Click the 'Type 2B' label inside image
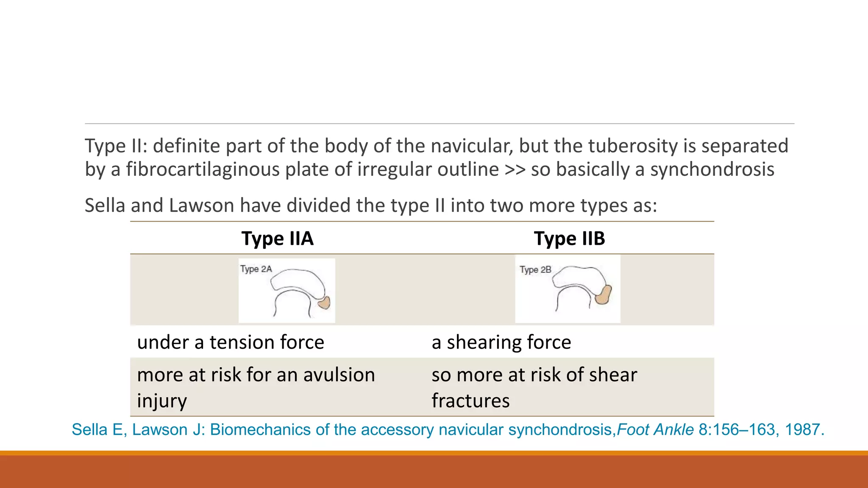The height and width of the screenshot is (488, 868). pyautogui.click(x=535, y=270)
